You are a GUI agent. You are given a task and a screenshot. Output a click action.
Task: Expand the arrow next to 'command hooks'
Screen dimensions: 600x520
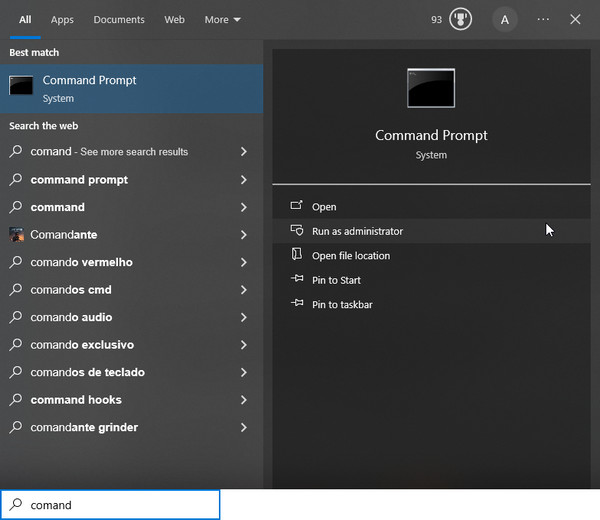(244, 400)
